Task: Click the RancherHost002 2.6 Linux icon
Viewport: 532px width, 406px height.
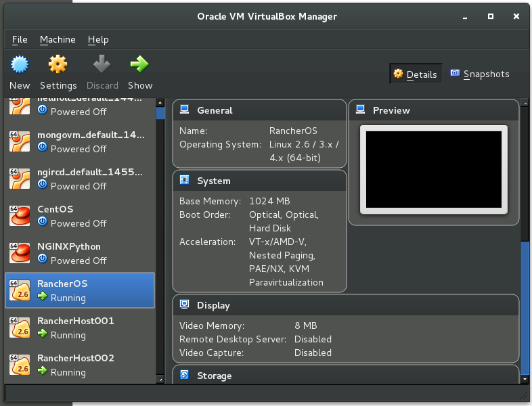Action: coord(20,365)
